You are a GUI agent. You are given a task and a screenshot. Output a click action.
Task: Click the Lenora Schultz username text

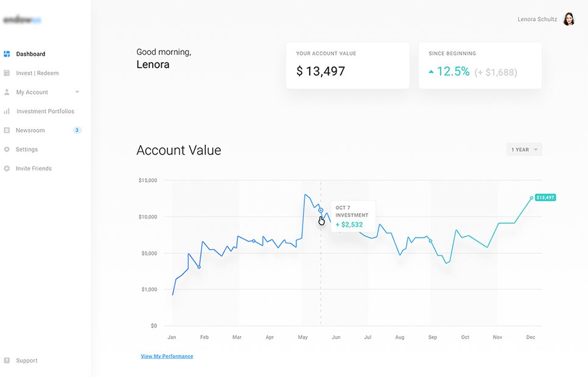pyautogui.click(x=537, y=19)
